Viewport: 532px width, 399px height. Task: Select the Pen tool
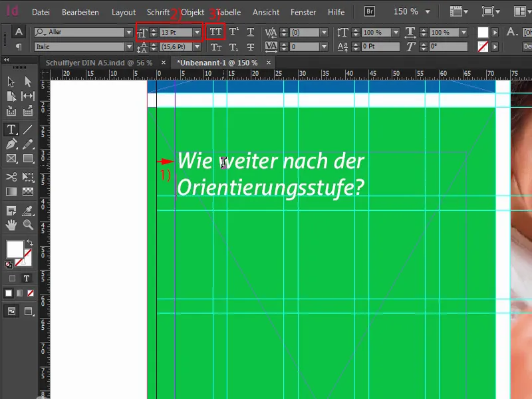pyautogui.click(x=11, y=144)
